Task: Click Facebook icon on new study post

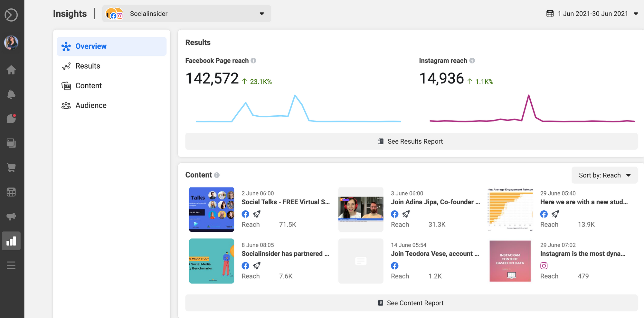Action: pos(544,214)
